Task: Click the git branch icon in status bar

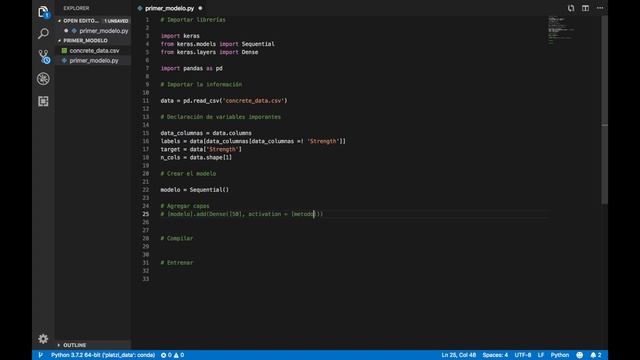Action: pyautogui.click(x=40, y=355)
